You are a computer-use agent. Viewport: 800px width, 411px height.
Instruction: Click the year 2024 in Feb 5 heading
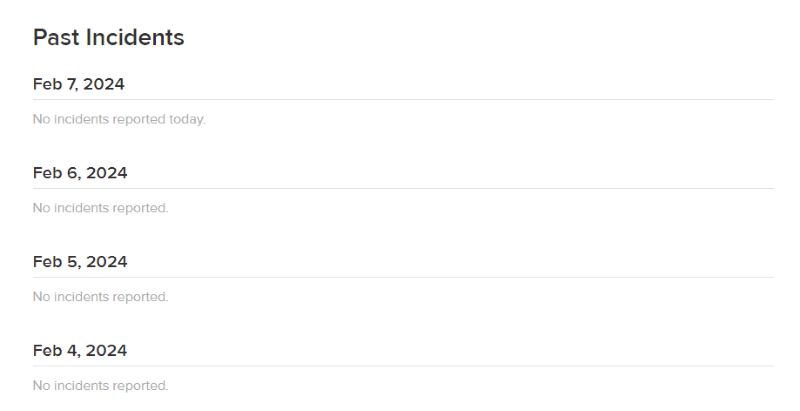[107, 262]
